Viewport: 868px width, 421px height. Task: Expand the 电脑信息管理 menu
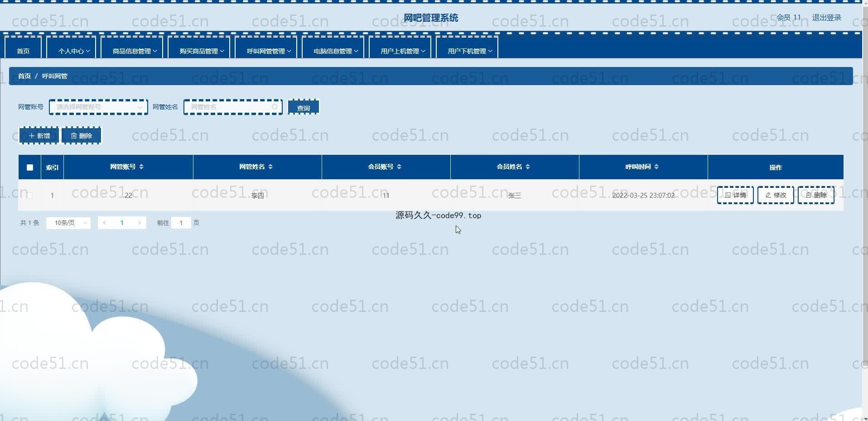coord(333,48)
